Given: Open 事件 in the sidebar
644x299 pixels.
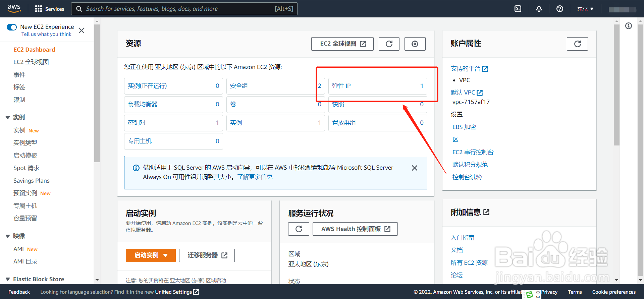Looking at the screenshot, I should point(19,75).
